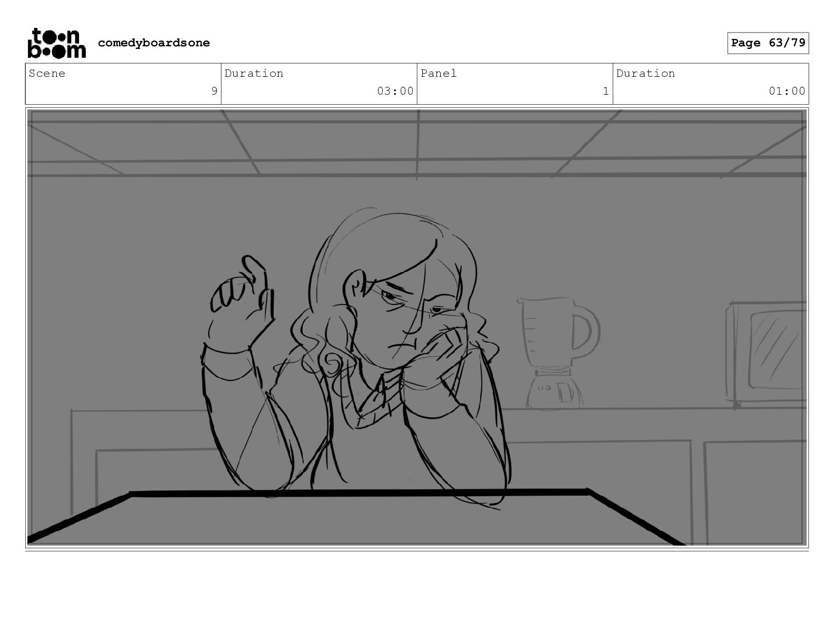Click the 'Panel' header label
This screenshot has width=834, height=644.
(439, 74)
